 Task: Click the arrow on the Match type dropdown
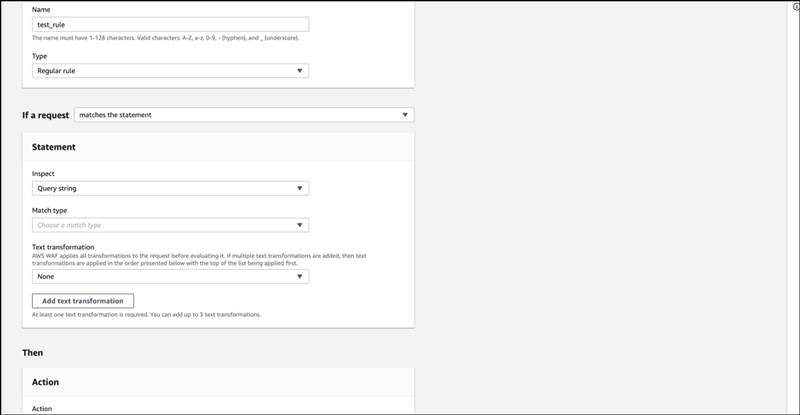299,225
